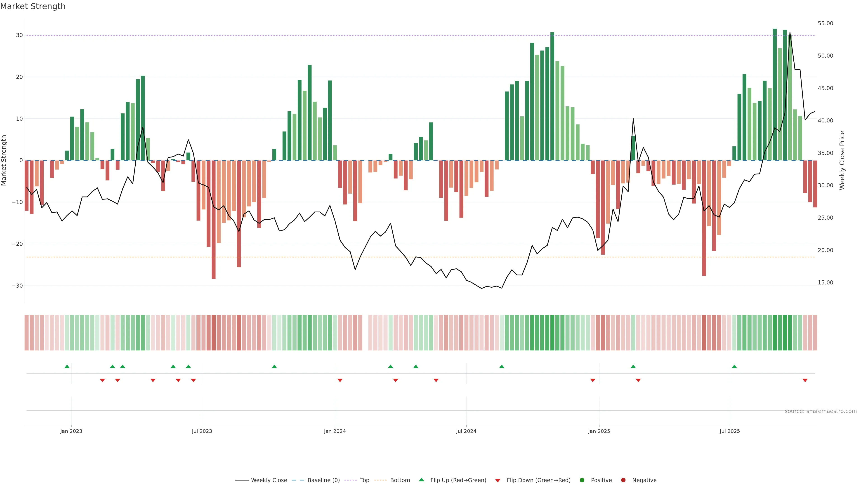Screen dimensions: 868x488
Task: Click flip-up triangle between Jul 2023 and Jan 2024
Action: [x=274, y=366]
